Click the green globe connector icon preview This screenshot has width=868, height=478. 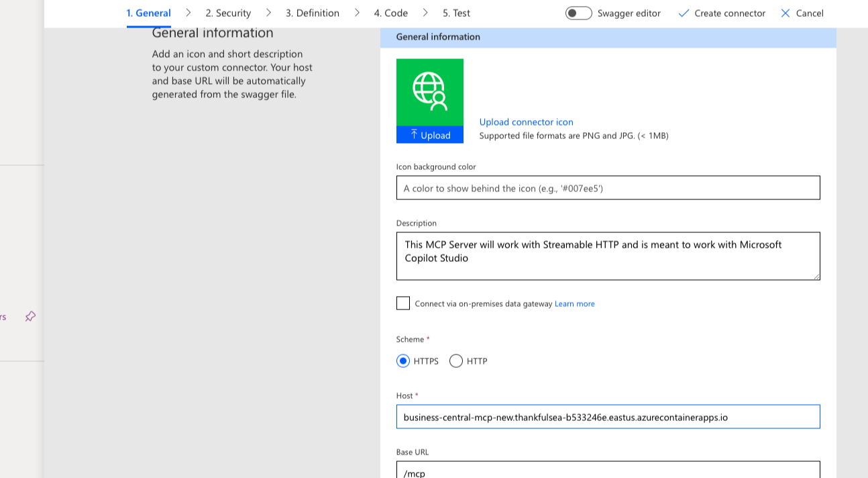[x=430, y=89]
